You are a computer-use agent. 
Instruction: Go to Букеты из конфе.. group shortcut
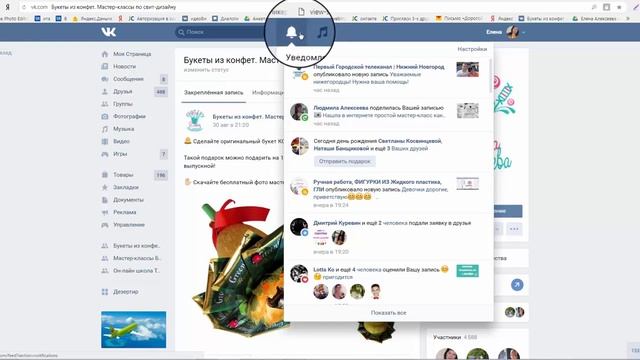136,246
